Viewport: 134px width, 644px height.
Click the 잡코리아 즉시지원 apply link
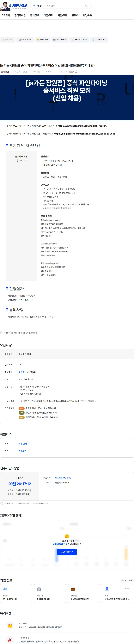[63, 478]
